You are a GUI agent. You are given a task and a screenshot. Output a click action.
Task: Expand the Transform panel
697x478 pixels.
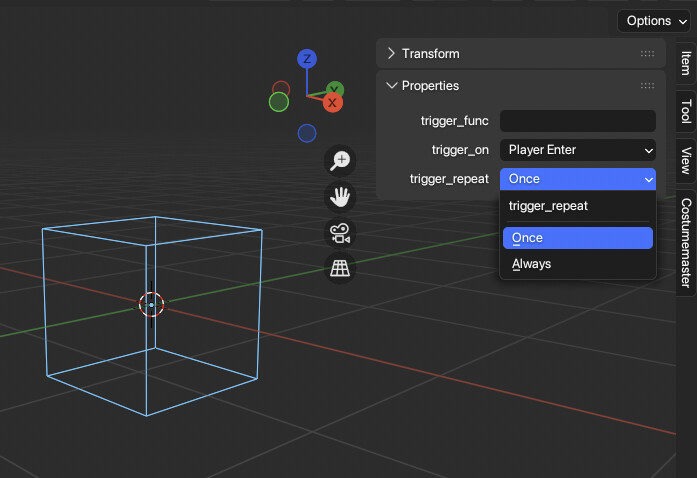(391, 54)
